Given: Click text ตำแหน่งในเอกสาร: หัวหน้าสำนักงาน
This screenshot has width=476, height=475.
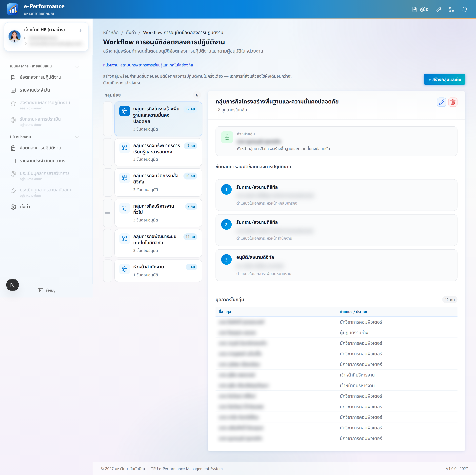Looking at the screenshot, I should tap(264, 238).
